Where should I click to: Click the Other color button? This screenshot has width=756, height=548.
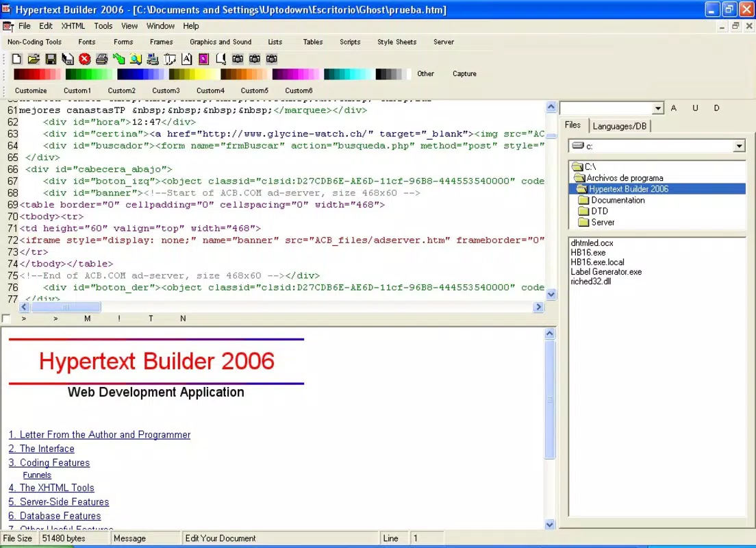(426, 74)
